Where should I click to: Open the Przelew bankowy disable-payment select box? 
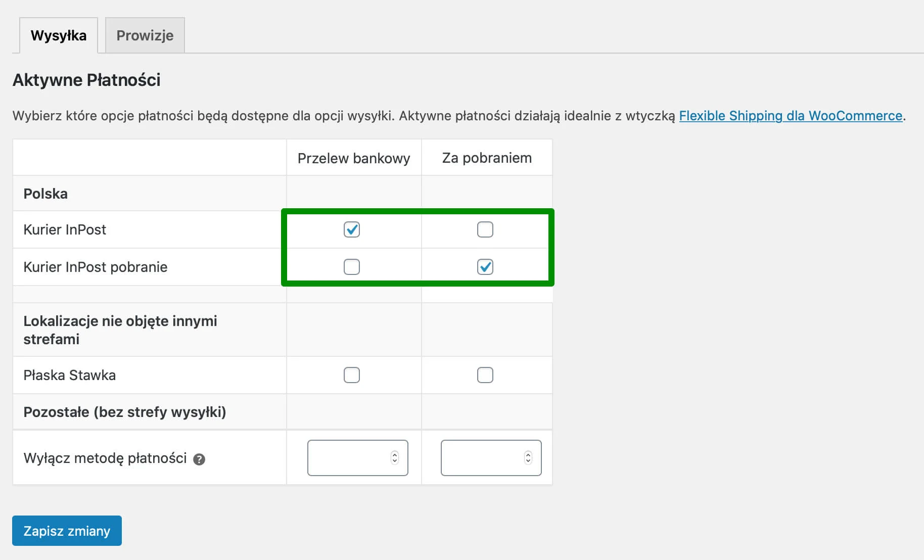(x=358, y=458)
